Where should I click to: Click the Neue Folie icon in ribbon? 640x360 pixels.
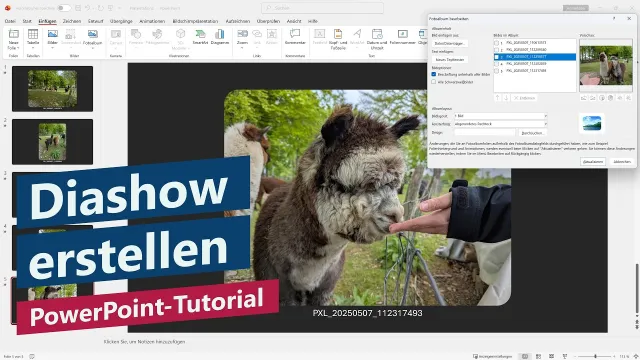click(13, 34)
